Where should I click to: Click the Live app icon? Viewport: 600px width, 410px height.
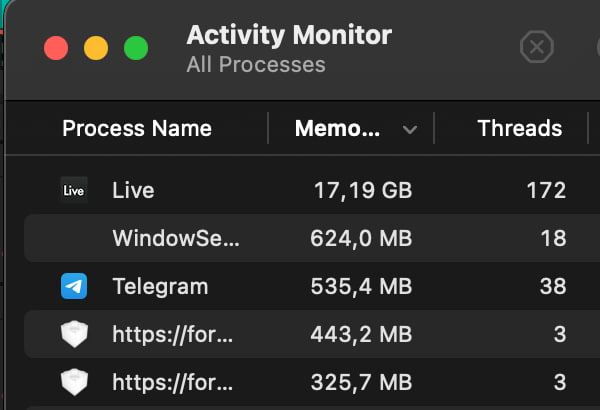pos(74,190)
